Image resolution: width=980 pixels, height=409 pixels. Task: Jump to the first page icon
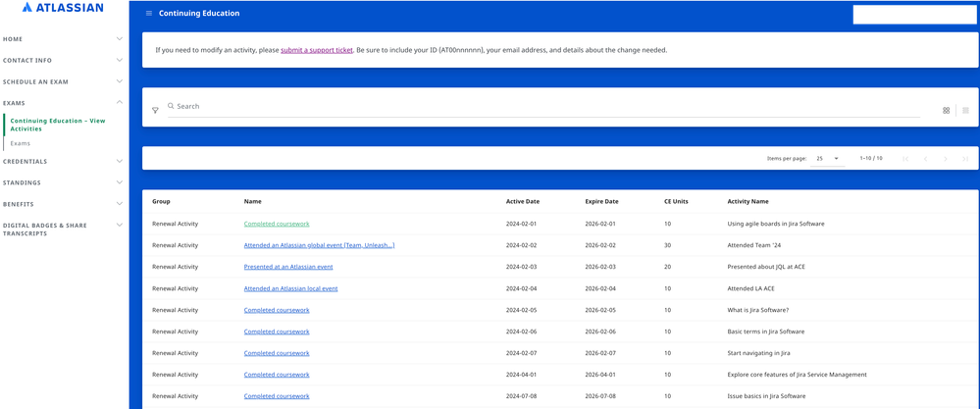coord(905,159)
